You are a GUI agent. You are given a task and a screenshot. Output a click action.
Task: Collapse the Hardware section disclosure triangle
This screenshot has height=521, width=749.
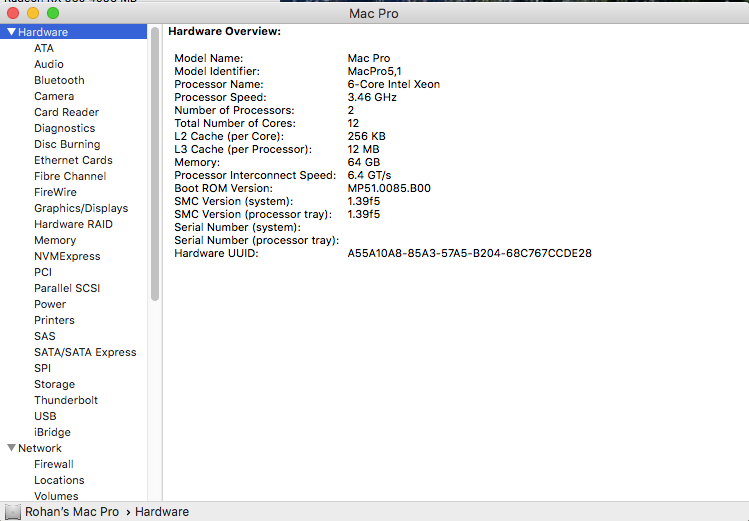(11, 32)
